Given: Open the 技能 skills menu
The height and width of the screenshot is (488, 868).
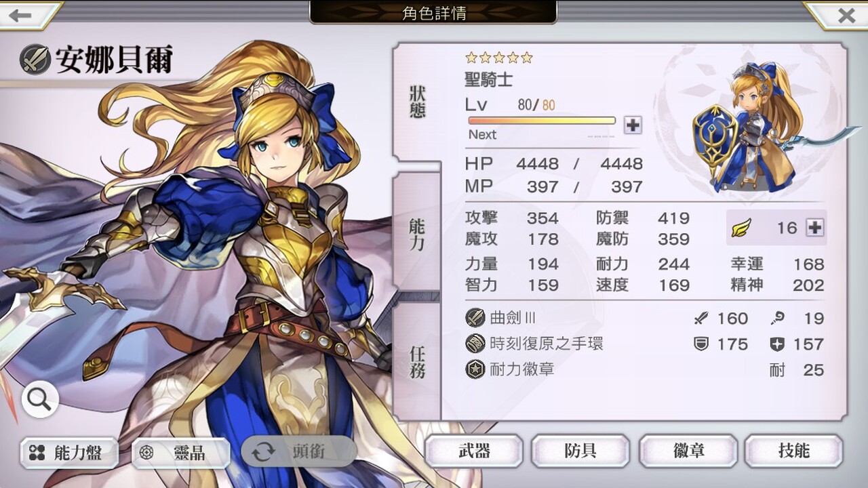Looking at the screenshot, I should tap(794, 451).
